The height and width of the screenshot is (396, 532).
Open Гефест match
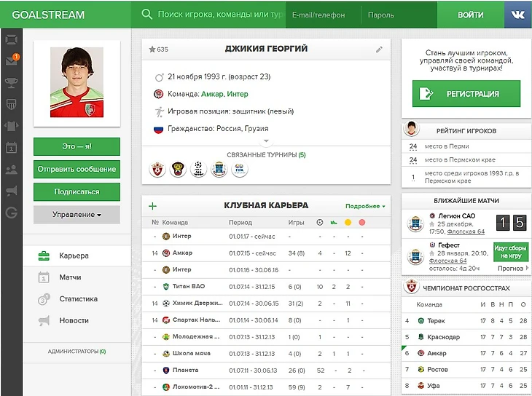click(x=448, y=245)
